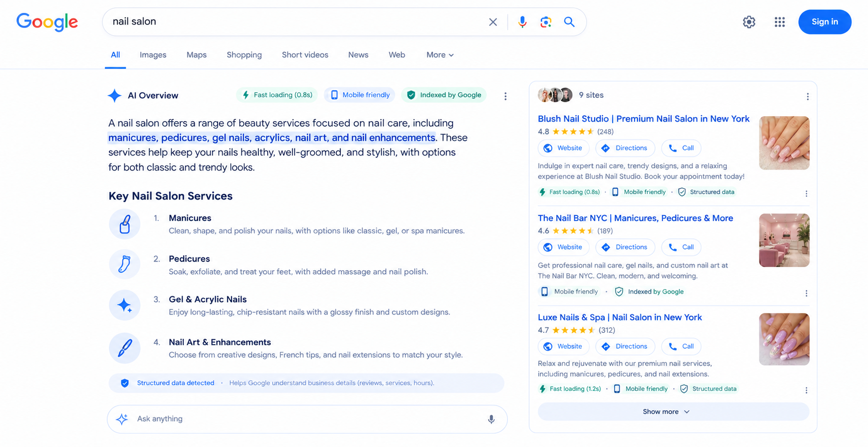Open more options for Blush Nail Studio
Screen dimensions: 868x447
pyautogui.click(x=806, y=194)
